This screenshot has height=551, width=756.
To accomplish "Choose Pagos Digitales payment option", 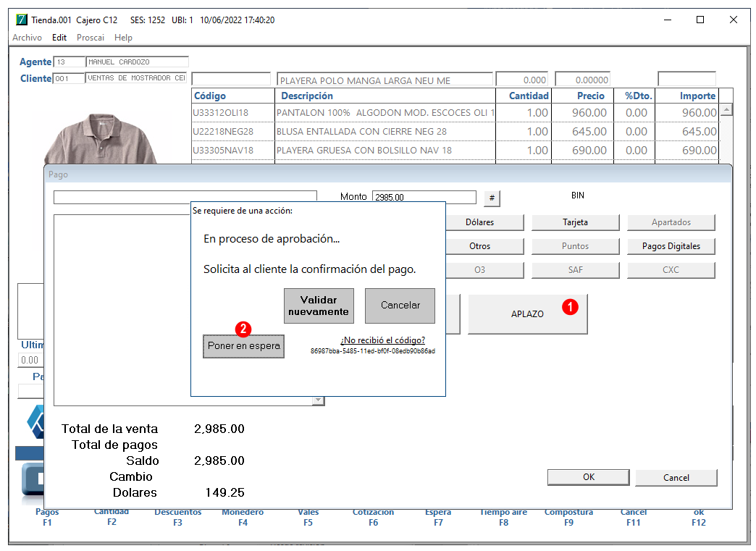I will point(671,246).
